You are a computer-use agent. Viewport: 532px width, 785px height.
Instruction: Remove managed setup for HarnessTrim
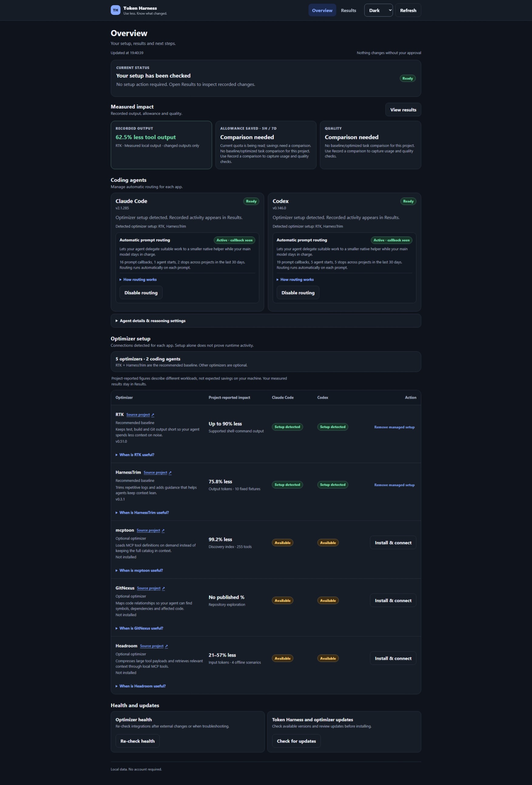coord(394,485)
